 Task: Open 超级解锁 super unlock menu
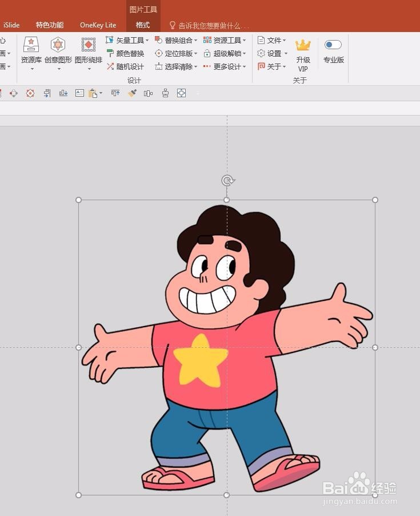[x=225, y=53]
